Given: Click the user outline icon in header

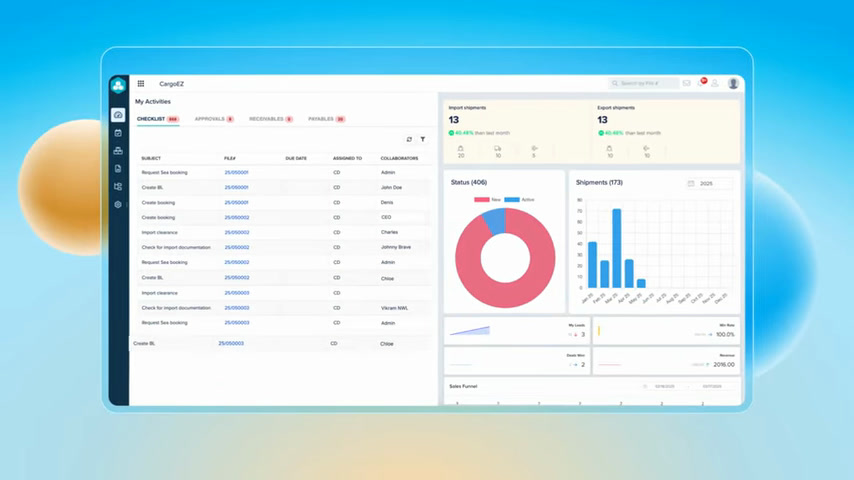Looking at the screenshot, I should [715, 83].
